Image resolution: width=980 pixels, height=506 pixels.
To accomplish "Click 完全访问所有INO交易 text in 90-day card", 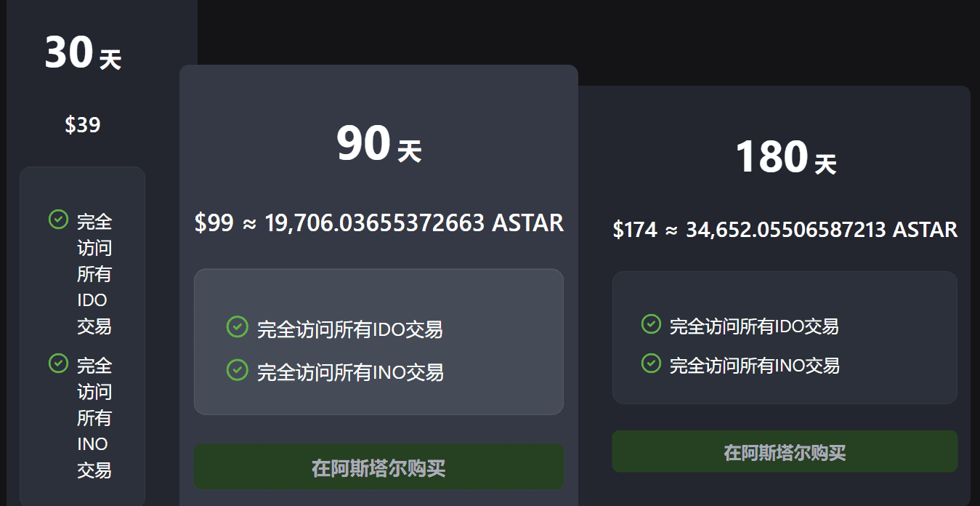I will pyautogui.click(x=350, y=372).
